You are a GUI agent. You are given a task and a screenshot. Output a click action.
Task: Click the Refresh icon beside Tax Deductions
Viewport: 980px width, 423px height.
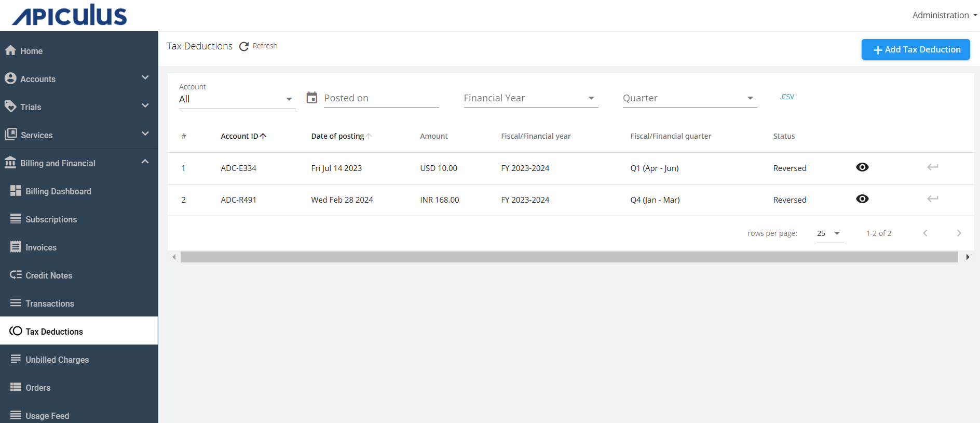tap(244, 47)
